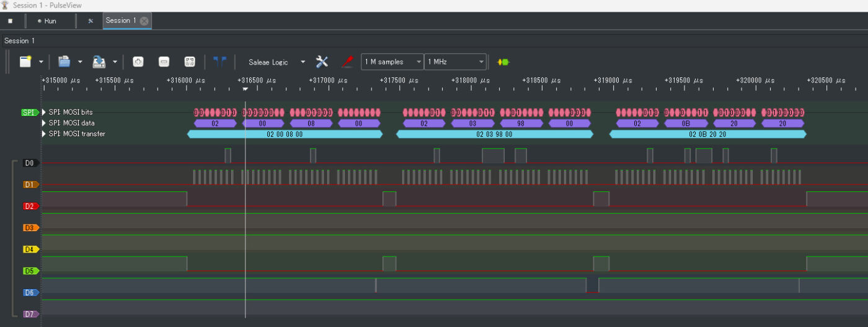Click the cursor marker on the time ruler
Viewport: 868px width, 327px height.
coord(246,89)
